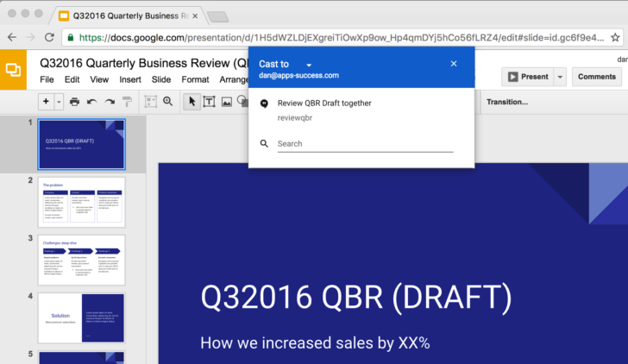Bookmark this page with the star icon

[x=615, y=37]
